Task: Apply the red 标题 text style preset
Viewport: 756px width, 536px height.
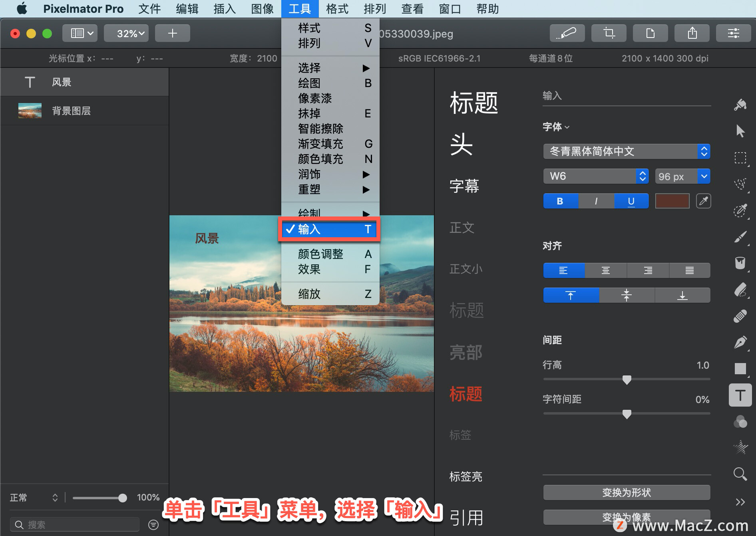Action: point(466,394)
